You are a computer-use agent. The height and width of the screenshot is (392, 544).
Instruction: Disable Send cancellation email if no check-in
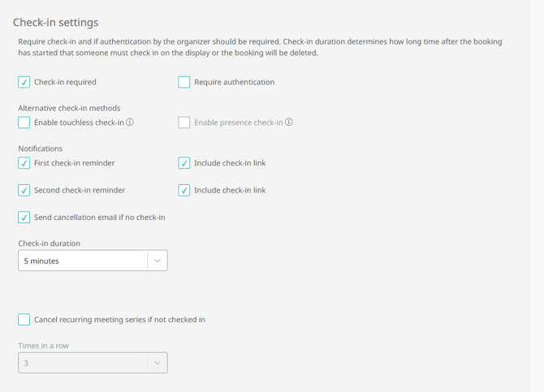[24, 218]
